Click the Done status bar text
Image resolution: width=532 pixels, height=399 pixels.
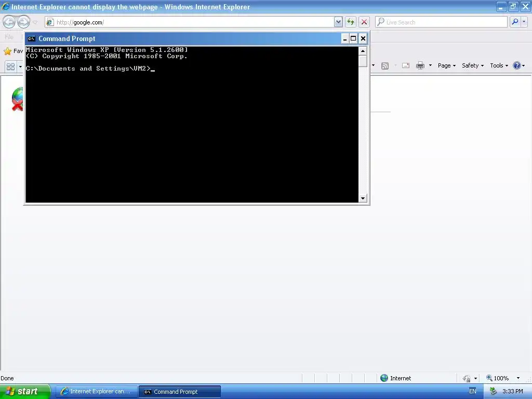(7, 378)
